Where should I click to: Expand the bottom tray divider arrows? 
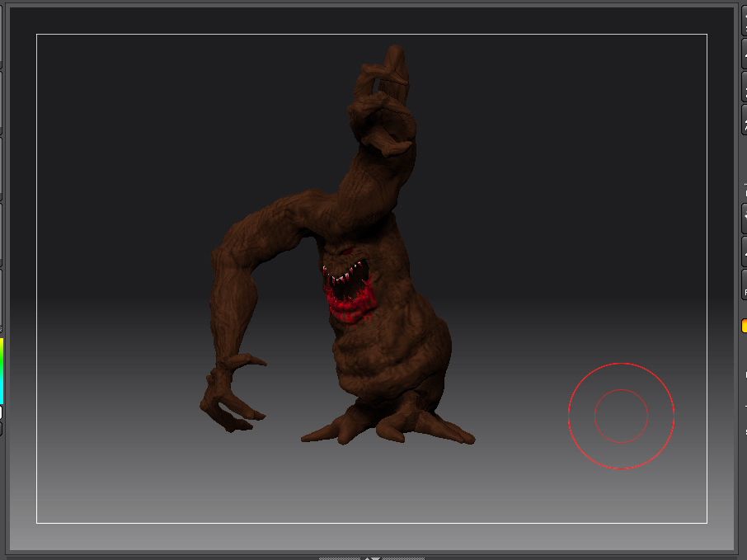click(x=372, y=558)
